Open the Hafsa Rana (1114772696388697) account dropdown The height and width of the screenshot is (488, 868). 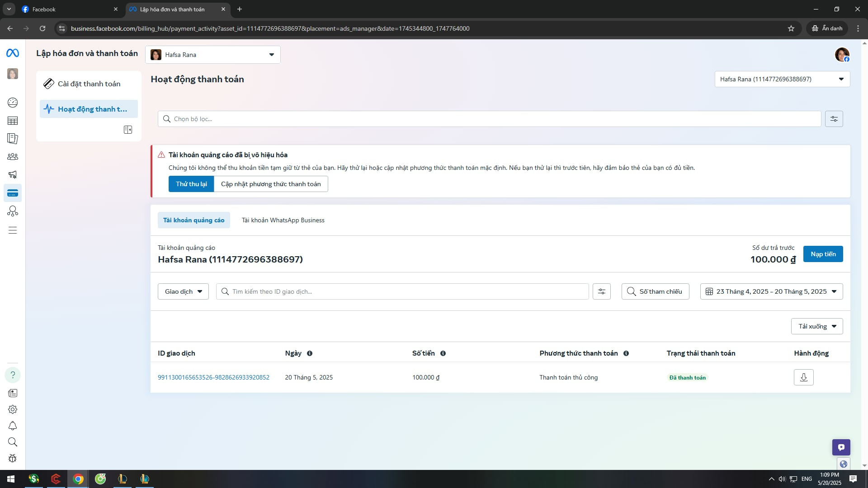pos(782,79)
